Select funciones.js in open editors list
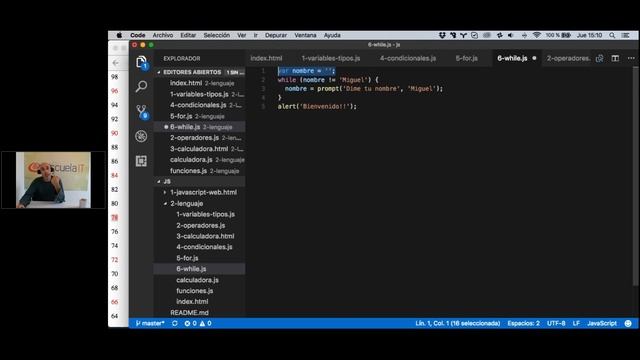This screenshot has width=640, height=360. coord(200,171)
